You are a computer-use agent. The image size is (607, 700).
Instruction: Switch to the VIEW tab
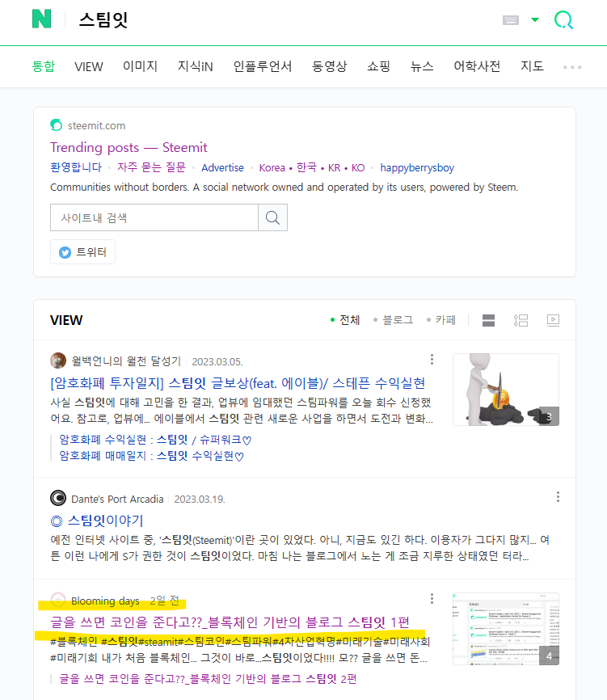(x=88, y=67)
